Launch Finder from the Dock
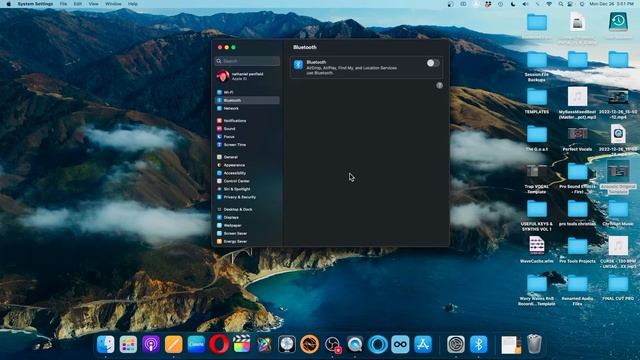Screen dimensions: 640x360 pyautogui.click(x=106, y=344)
